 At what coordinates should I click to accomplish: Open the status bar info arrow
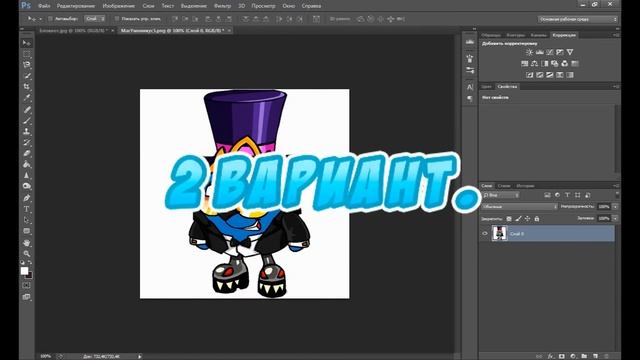point(140,356)
